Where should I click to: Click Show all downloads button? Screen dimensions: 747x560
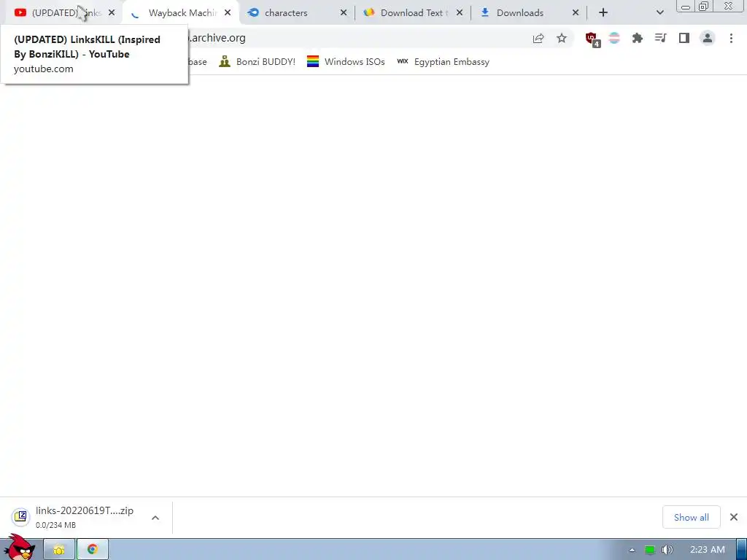[x=692, y=517]
